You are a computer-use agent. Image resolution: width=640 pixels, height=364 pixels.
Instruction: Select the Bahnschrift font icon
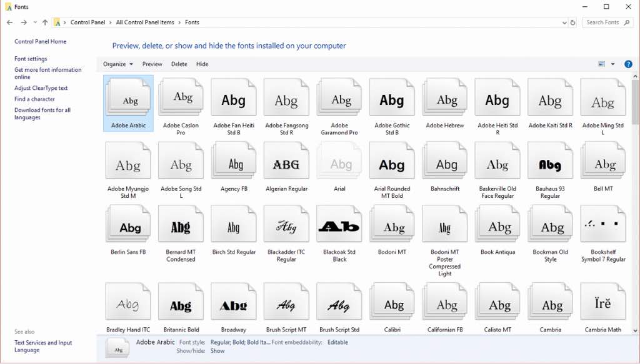(445, 160)
